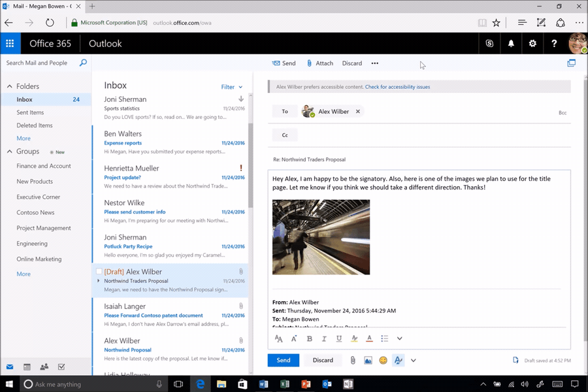Switch to the Calendar view icon
Screen dimensions: 588x392
tap(27, 367)
